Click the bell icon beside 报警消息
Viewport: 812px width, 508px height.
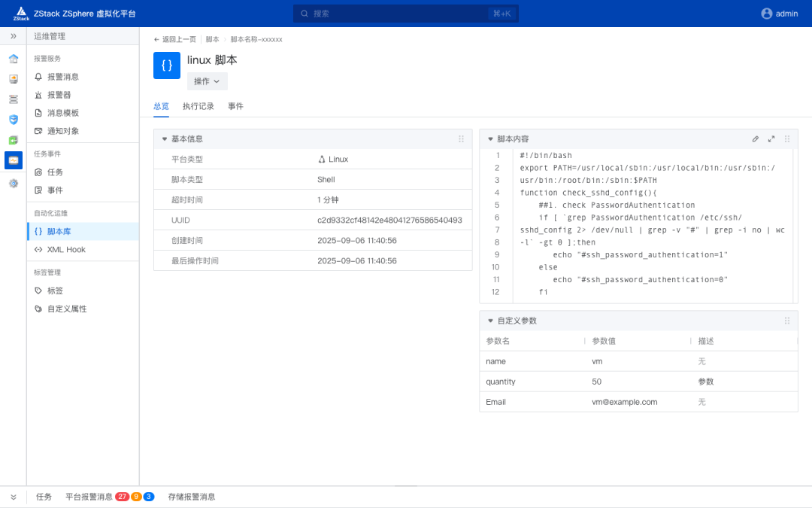pyautogui.click(x=38, y=77)
